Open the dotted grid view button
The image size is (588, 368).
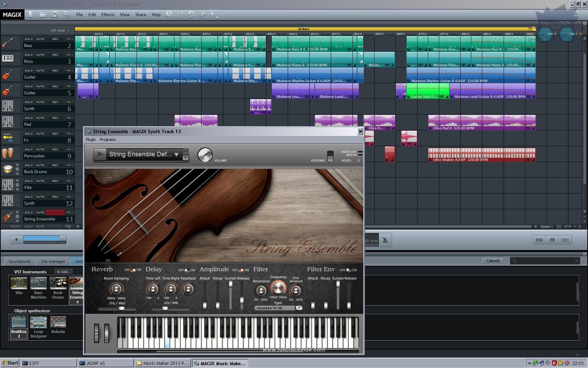point(565,240)
